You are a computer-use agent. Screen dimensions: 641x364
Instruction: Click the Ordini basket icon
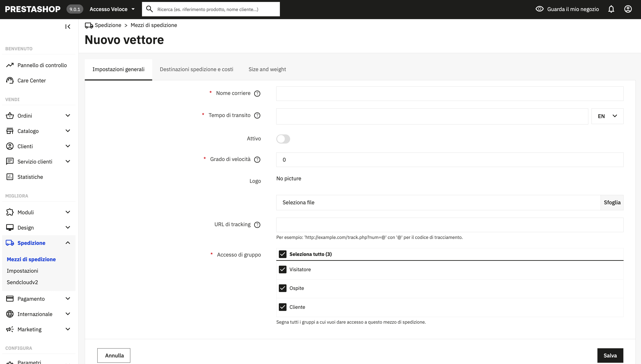click(x=10, y=116)
